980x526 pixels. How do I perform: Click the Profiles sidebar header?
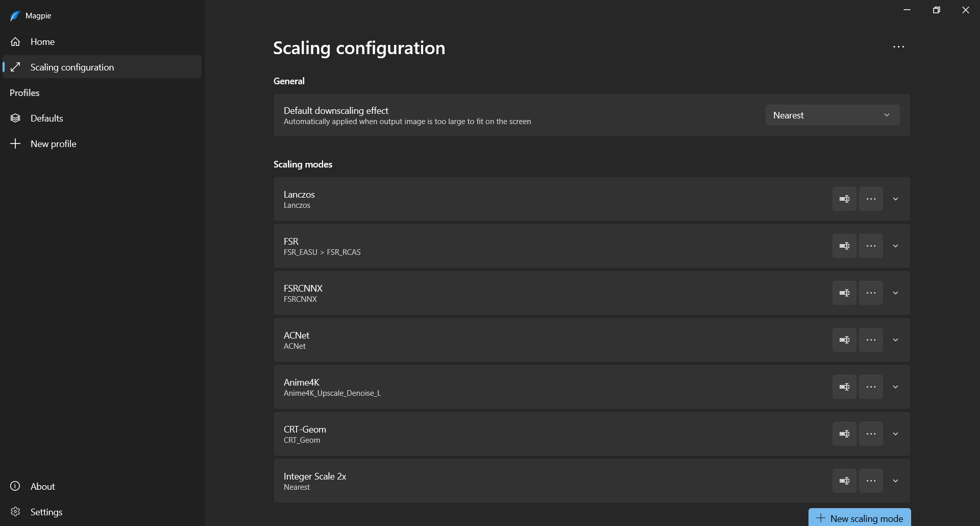[24, 93]
